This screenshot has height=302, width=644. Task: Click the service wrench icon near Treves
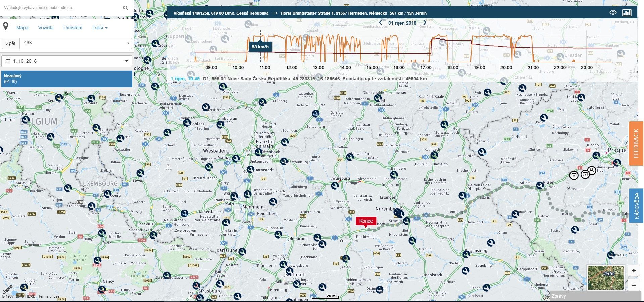point(140,173)
